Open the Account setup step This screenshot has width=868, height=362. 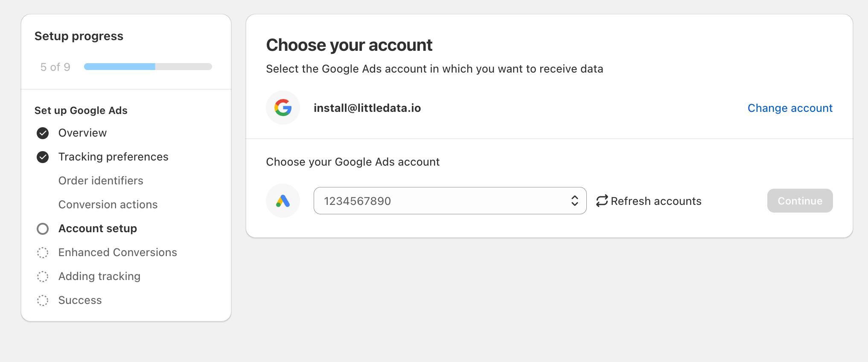point(98,229)
